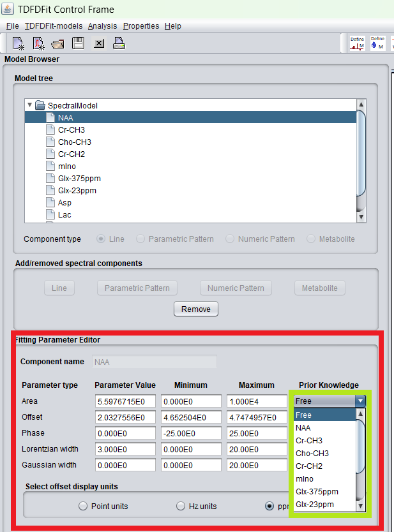Image resolution: width=394 pixels, height=532 pixels.
Task: Select Cho-CH3 in the model tree
Action: click(74, 142)
